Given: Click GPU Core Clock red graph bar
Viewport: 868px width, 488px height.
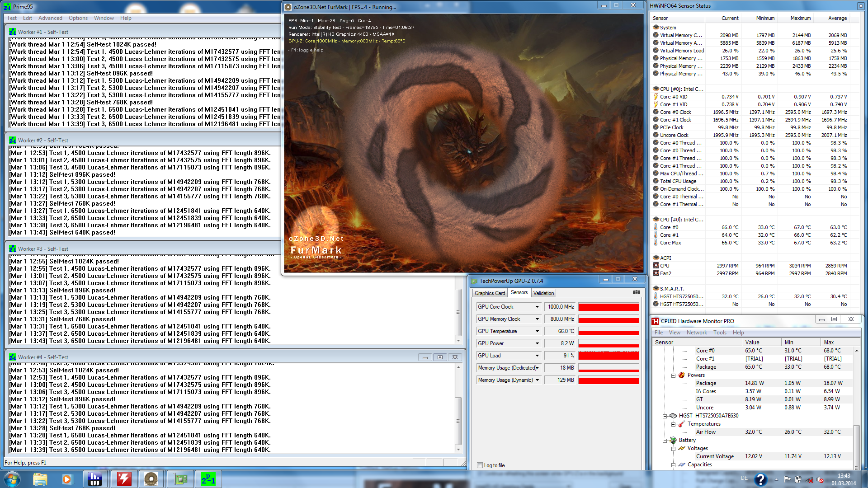Looking at the screenshot, I should (x=609, y=307).
